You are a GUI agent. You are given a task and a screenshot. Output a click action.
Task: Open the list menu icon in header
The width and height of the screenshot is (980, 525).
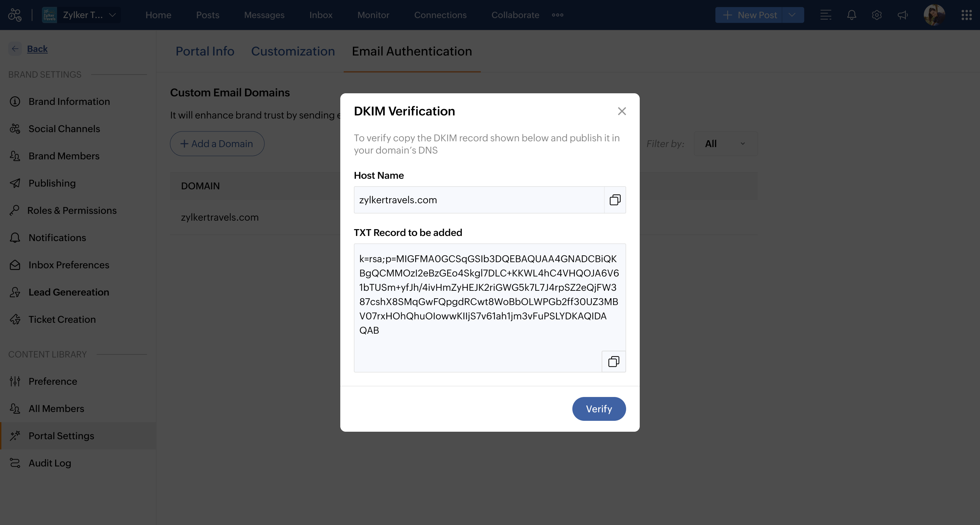(826, 15)
